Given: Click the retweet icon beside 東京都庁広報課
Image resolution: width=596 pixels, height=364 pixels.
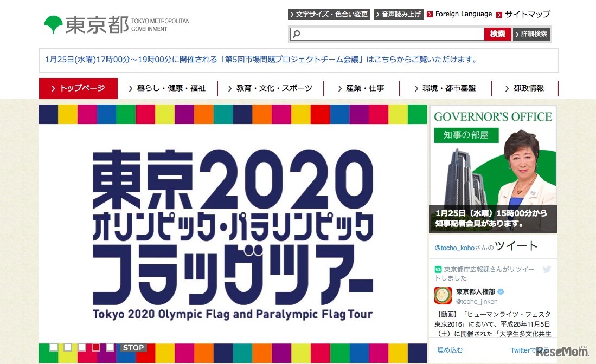Looking at the screenshot, I should point(438,269).
